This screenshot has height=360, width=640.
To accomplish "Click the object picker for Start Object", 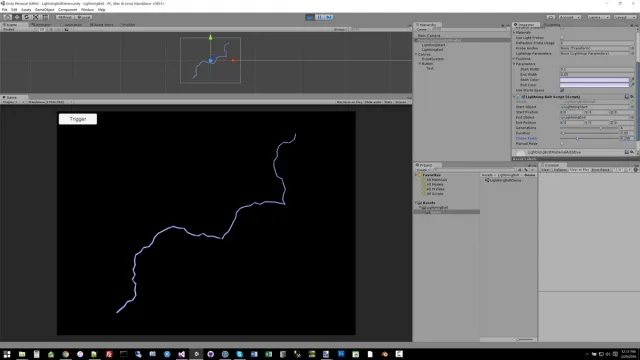I will point(632,107).
